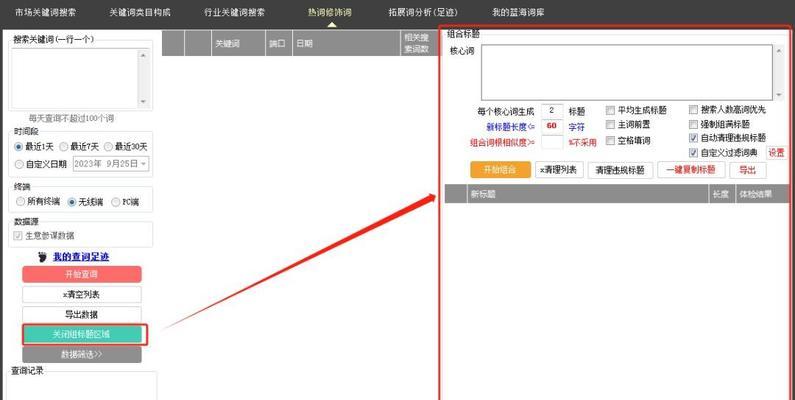Screen dimensions: 795x400
Task: Open 我的查词足迹 link
Action: coord(81,257)
